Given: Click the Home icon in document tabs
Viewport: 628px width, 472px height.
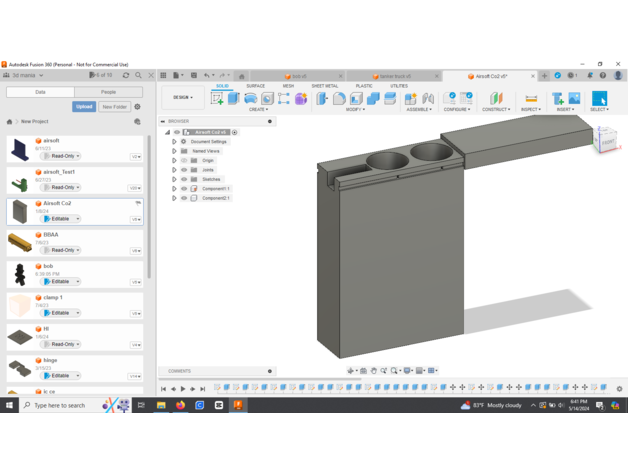Looking at the screenshot, I should (x=241, y=76).
